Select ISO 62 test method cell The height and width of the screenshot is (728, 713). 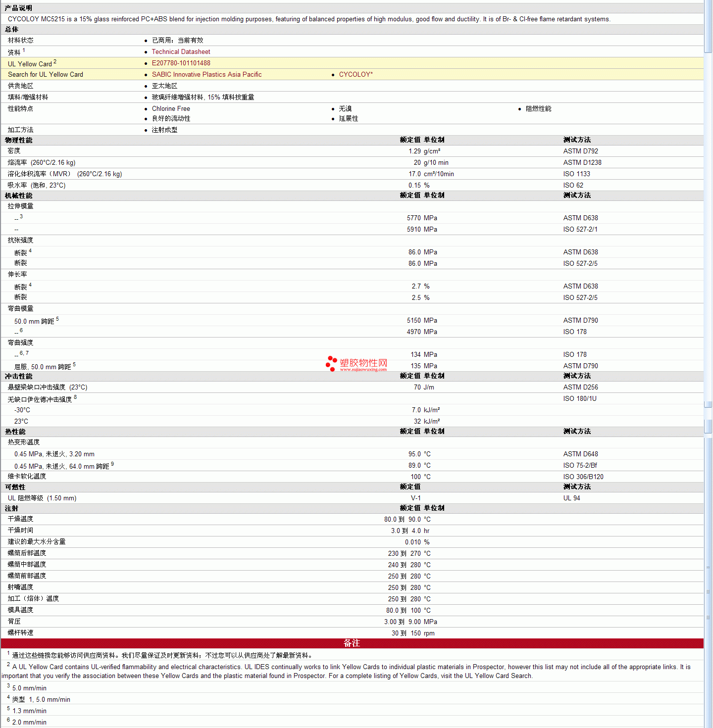point(573,185)
